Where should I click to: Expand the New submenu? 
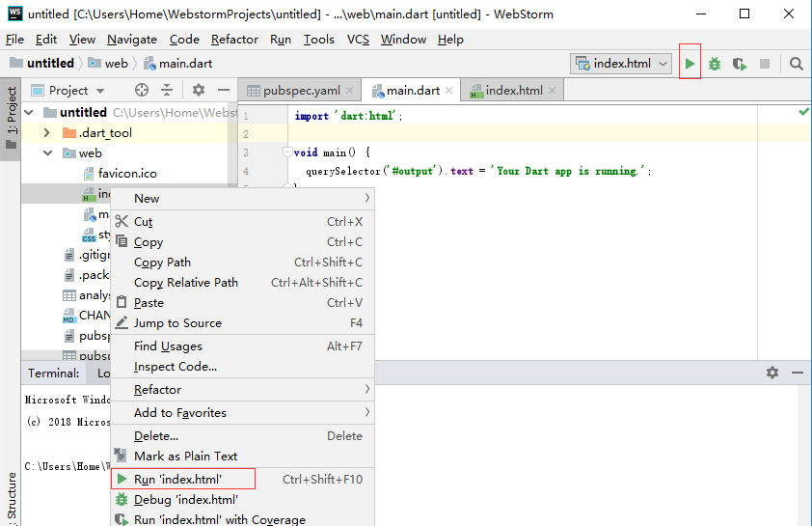[242, 199]
